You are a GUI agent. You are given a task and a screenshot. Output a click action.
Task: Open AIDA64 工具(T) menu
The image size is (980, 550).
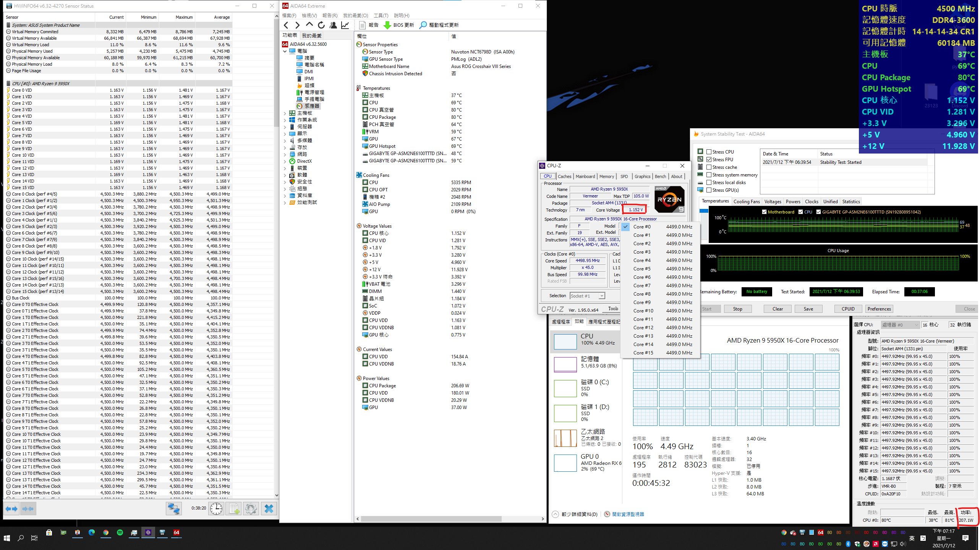381,15
